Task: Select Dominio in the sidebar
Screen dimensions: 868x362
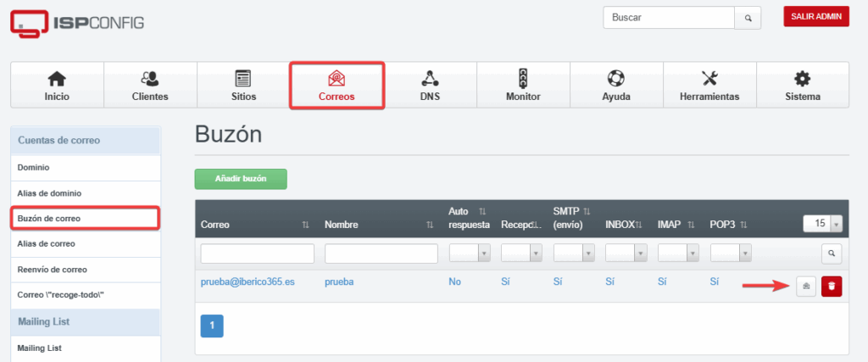Action: pyautogui.click(x=86, y=168)
